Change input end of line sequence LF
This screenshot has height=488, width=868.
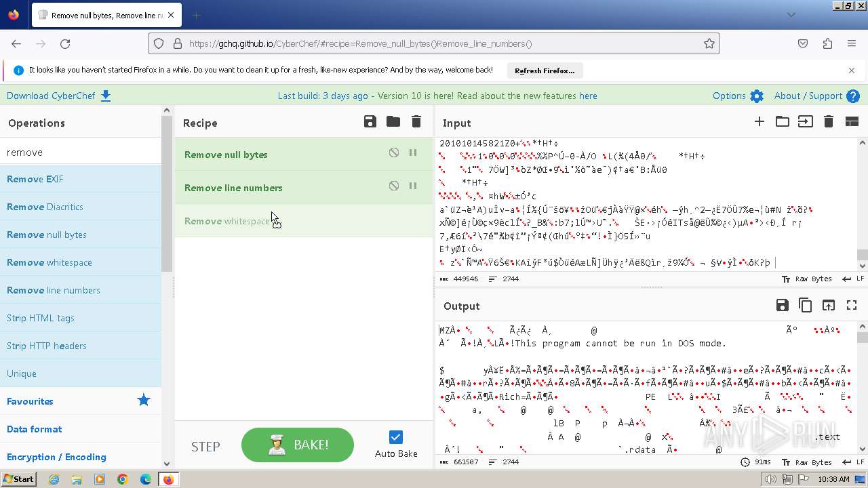(852, 279)
